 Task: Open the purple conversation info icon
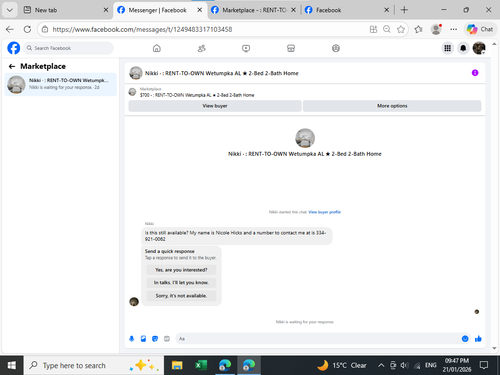click(x=475, y=73)
